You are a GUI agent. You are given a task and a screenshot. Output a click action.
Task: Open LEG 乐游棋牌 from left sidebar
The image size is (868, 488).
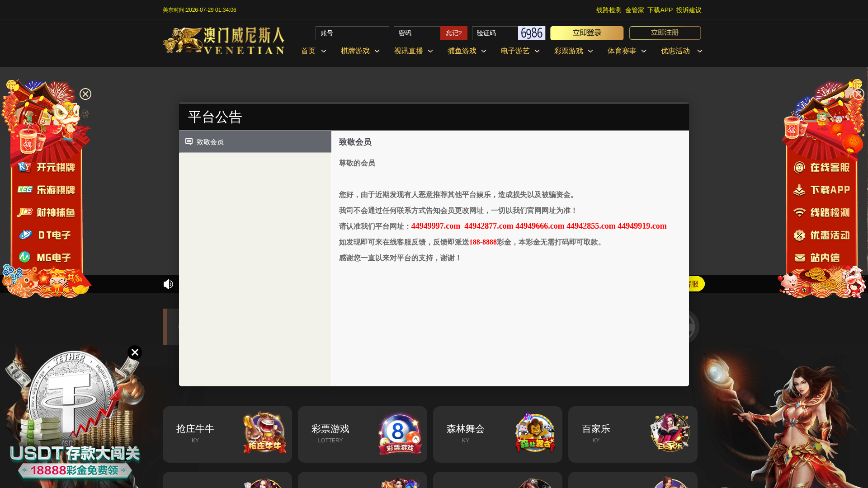click(46, 190)
